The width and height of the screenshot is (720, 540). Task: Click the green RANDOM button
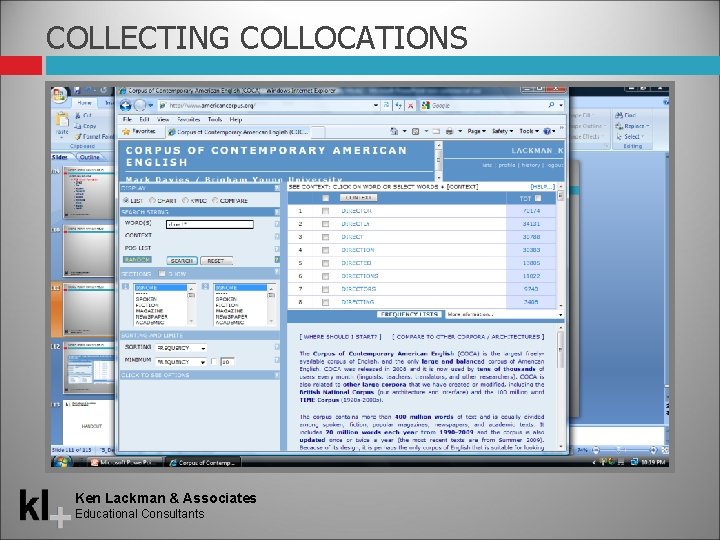[137, 260]
